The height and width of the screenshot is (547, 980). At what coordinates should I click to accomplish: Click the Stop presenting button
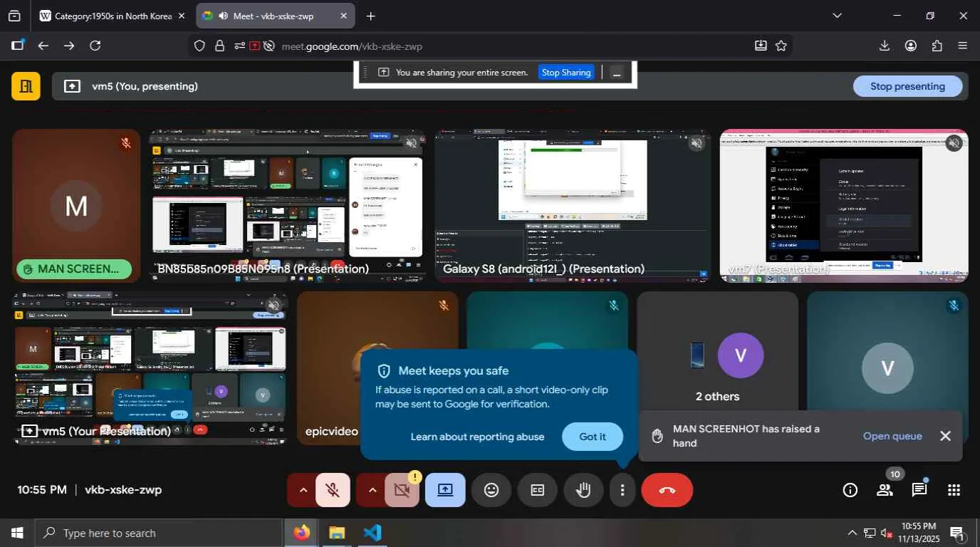[907, 86]
